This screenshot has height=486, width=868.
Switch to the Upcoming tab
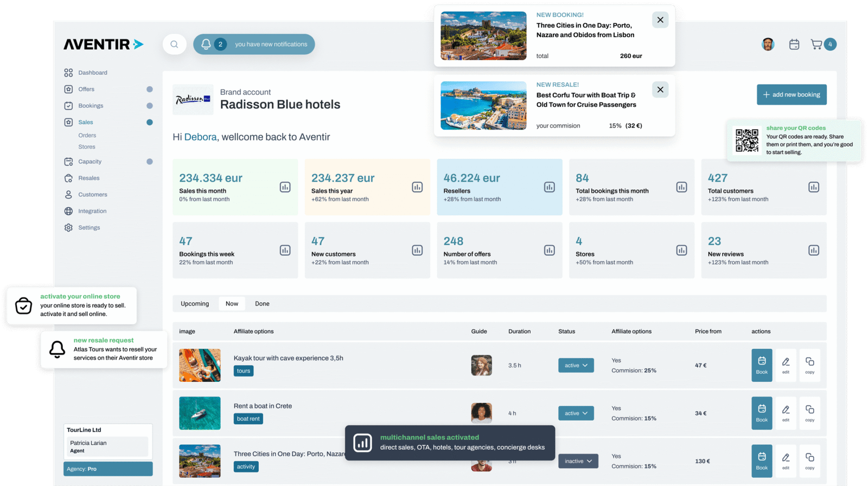(x=195, y=304)
